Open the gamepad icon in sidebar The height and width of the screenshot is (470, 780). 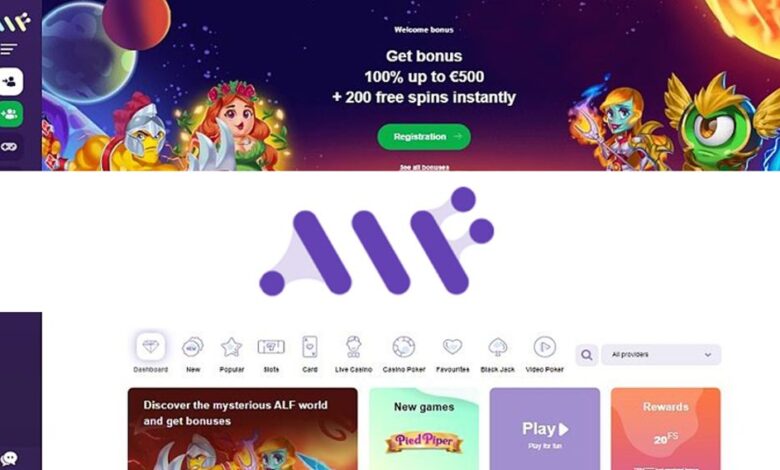(10, 147)
